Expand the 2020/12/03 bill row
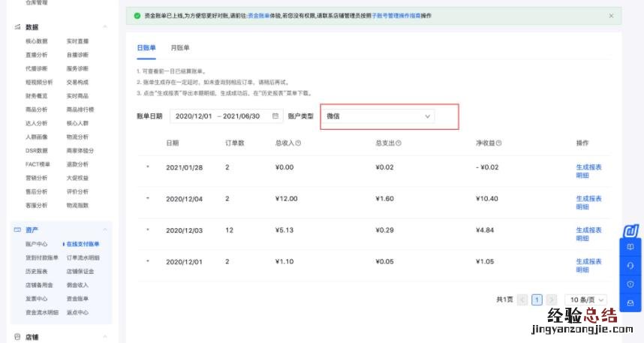Image resolution: width=644 pixels, height=343 pixels. [148, 229]
